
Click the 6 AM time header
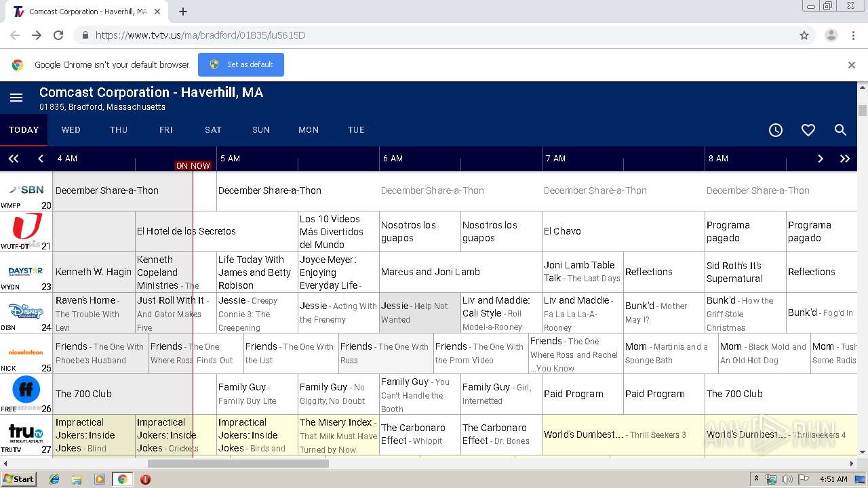tap(393, 159)
